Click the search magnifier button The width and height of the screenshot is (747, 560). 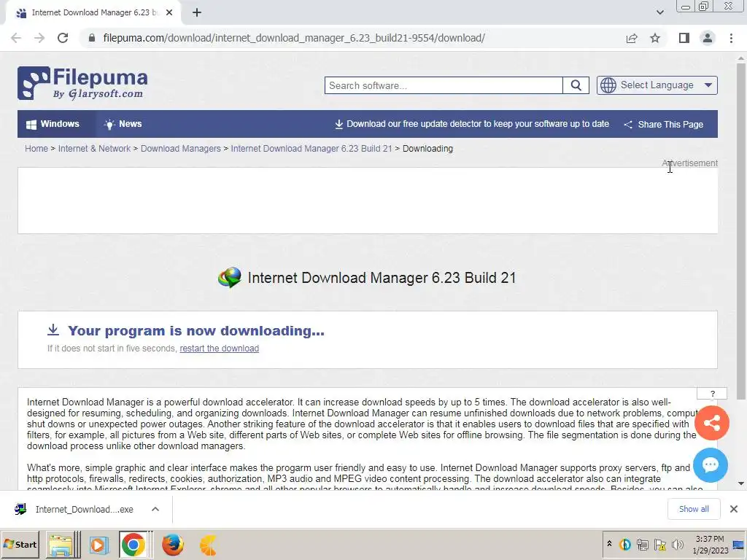coord(576,85)
